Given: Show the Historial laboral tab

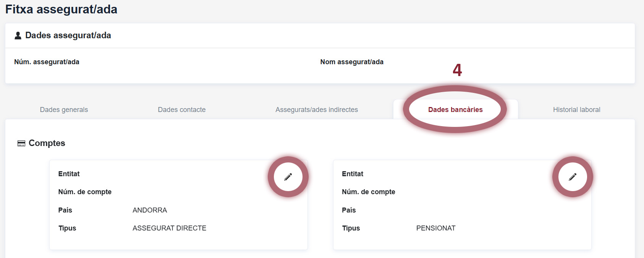Looking at the screenshot, I should (576, 110).
